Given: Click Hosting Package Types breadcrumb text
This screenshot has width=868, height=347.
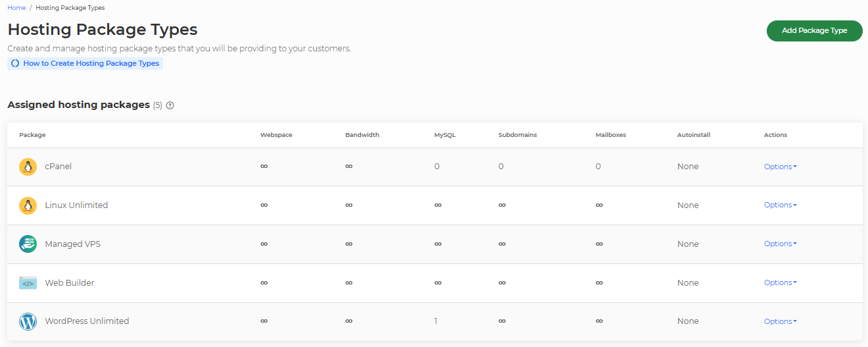Looking at the screenshot, I should point(70,8).
